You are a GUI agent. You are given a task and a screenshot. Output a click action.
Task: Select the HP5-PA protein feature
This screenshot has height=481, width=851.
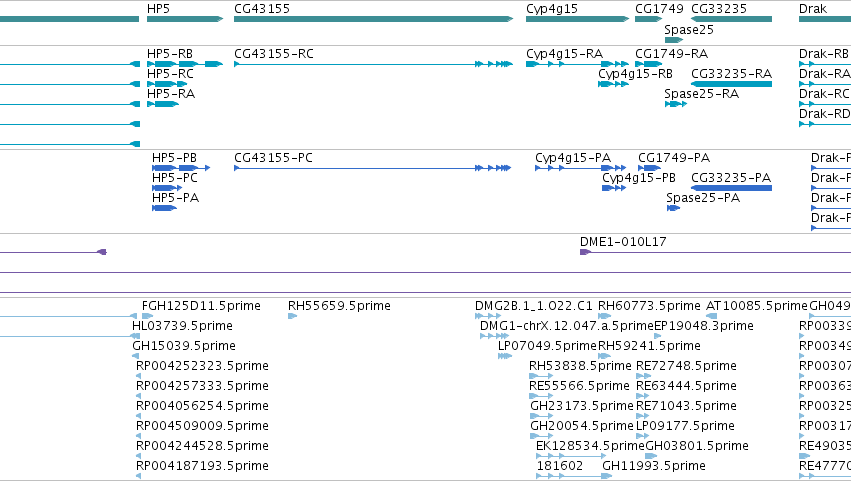tap(164, 208)
